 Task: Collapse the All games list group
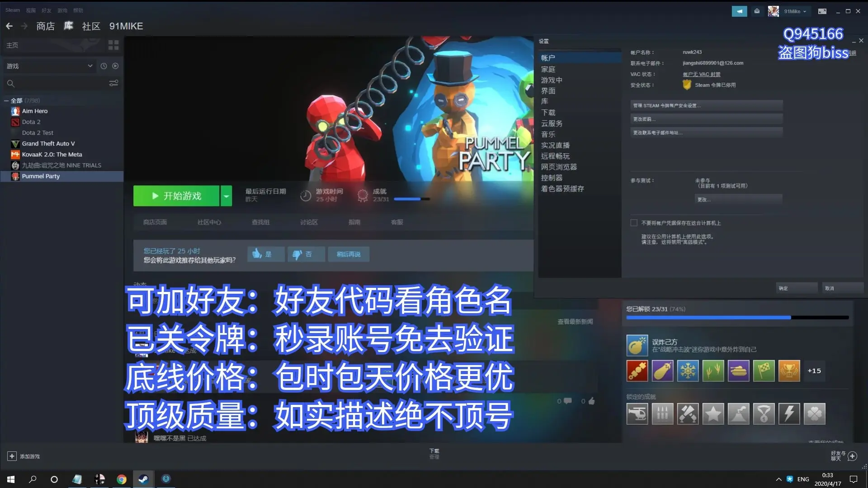tap(7, 100)
